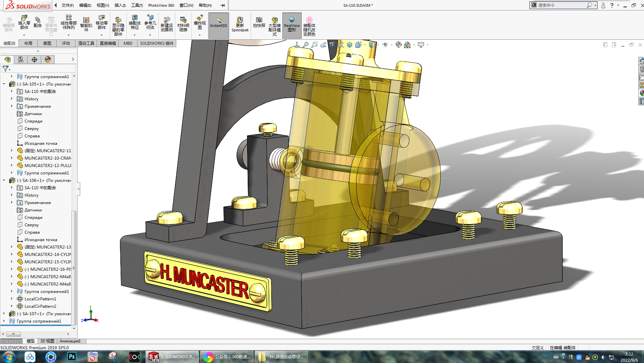
Task: Pin the menu bar with pushpin icon
Action: [x=223, y=5]
